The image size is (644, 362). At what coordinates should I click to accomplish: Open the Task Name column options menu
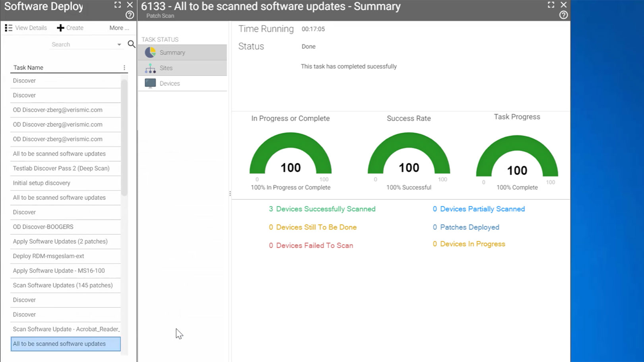coord(124,67)
